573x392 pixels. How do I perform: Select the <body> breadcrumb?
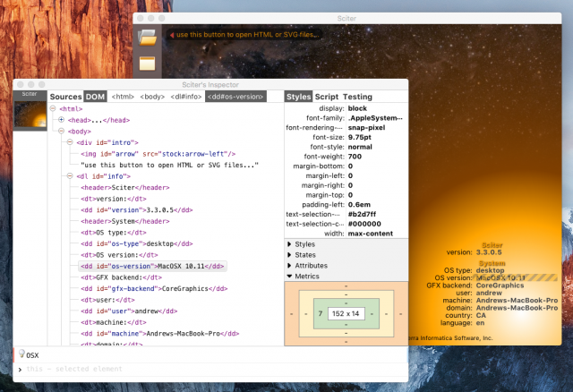tap(152, 97)
